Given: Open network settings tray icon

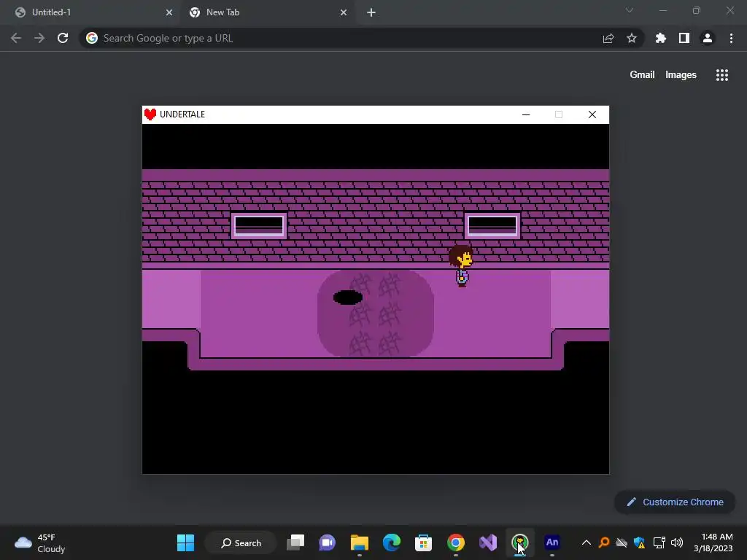Looking at the screenshot, I should [x=659, y=542].
